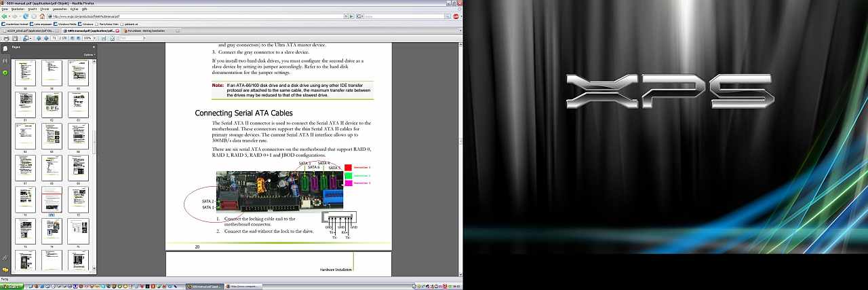Click the PDF save a copy icon

point(15,38)
